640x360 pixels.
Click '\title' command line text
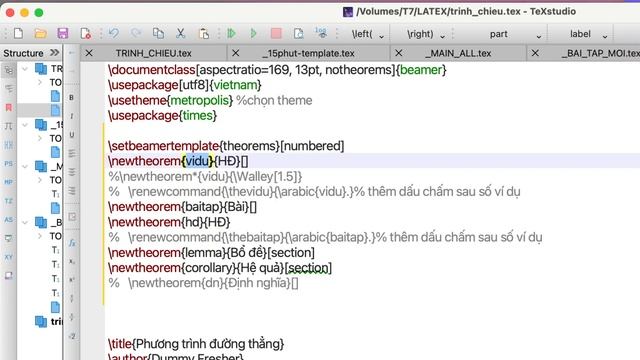pyautogui.click(x=120, y=344)
